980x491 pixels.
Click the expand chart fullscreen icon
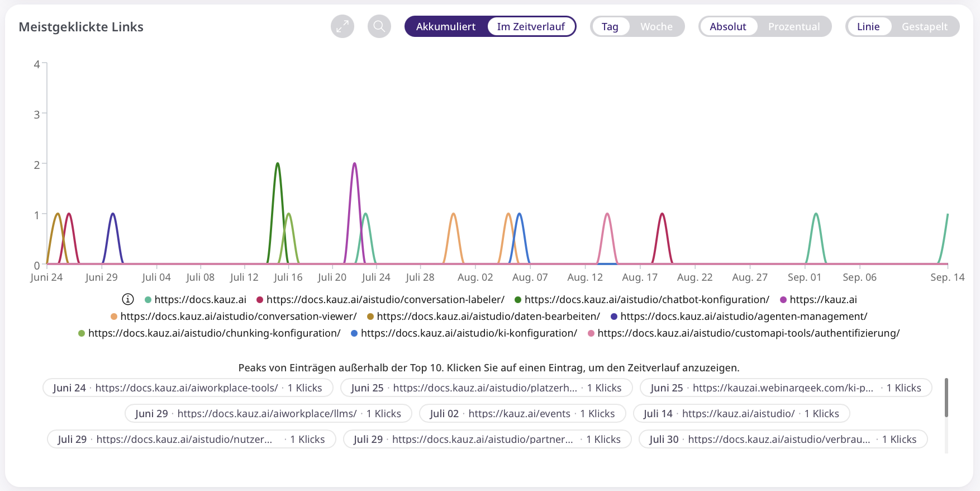coord(342,26)
